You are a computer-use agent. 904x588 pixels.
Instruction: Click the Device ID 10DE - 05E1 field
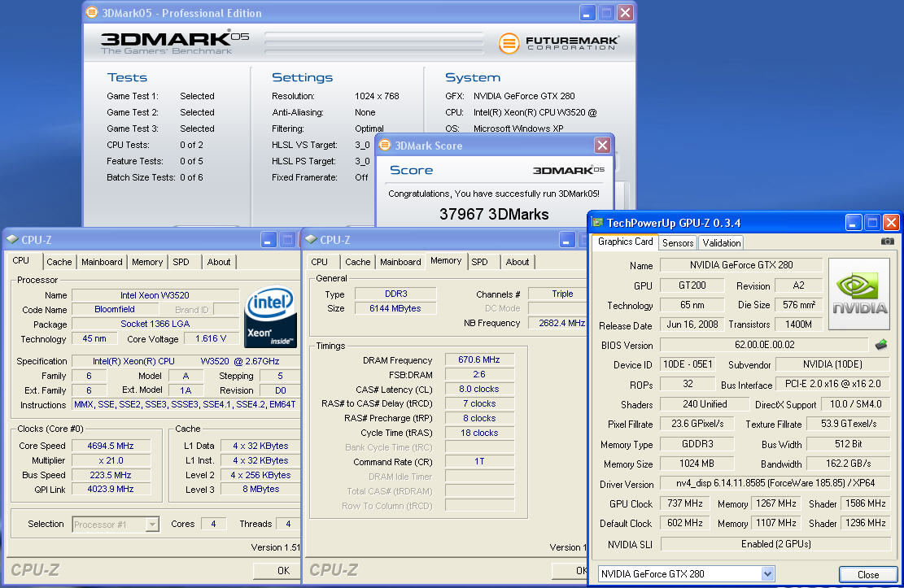tap(688, 364)
